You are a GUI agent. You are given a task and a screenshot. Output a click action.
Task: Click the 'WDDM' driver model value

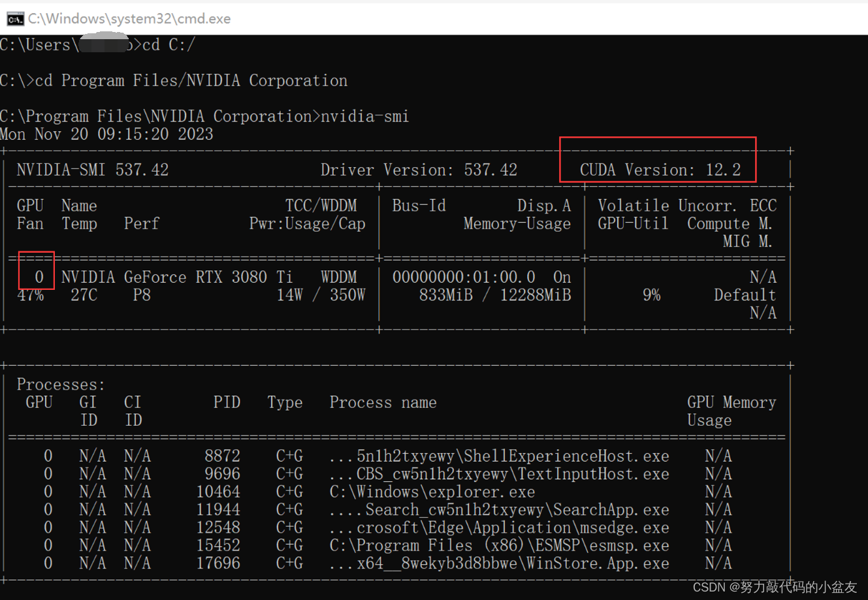click(339, 277)
